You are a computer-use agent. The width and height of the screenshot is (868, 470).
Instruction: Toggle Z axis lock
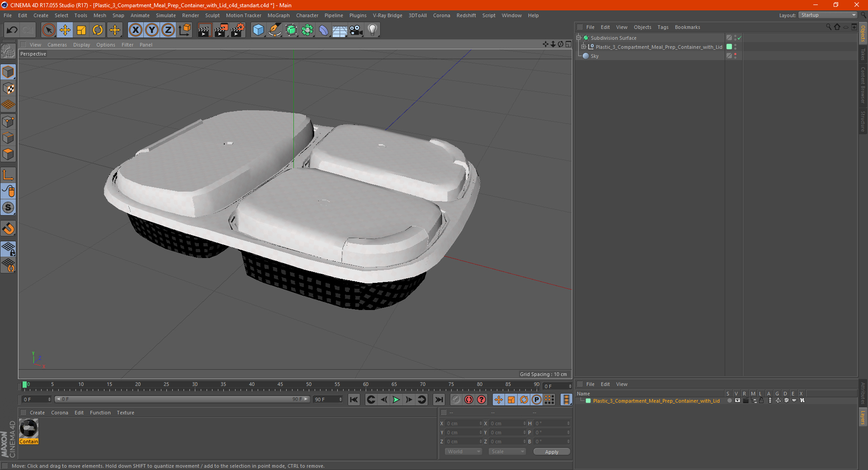pos(168,30)
